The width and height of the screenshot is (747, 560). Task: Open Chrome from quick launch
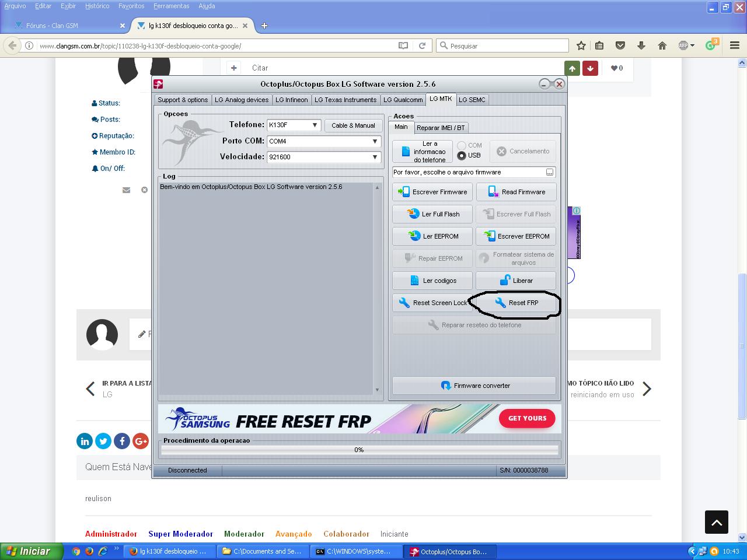[76, 551]
